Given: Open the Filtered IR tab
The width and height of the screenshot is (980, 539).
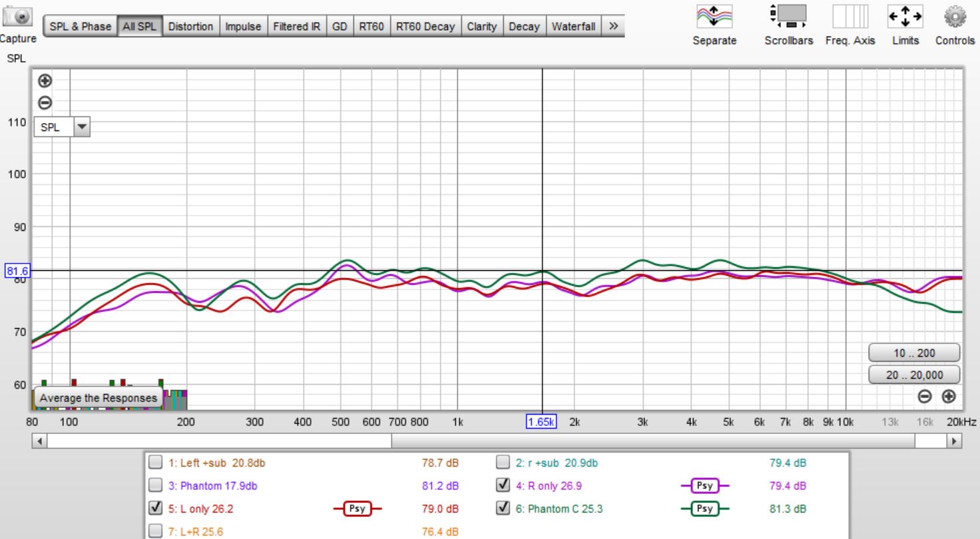Looking at the screenshot, I should [297, 27].
